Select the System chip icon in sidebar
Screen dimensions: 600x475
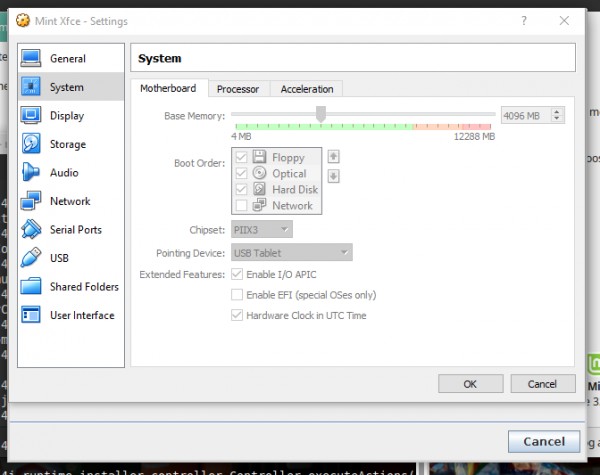(31, 87)
